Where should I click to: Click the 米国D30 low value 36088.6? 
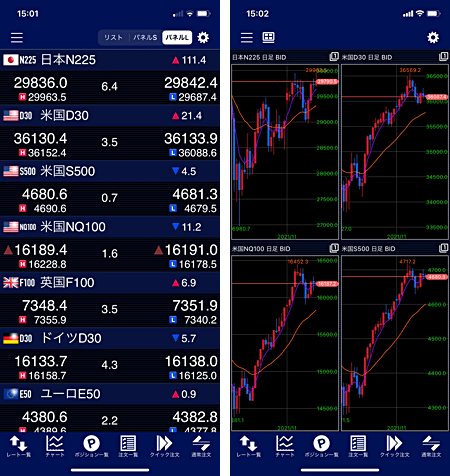coord(197,153)
